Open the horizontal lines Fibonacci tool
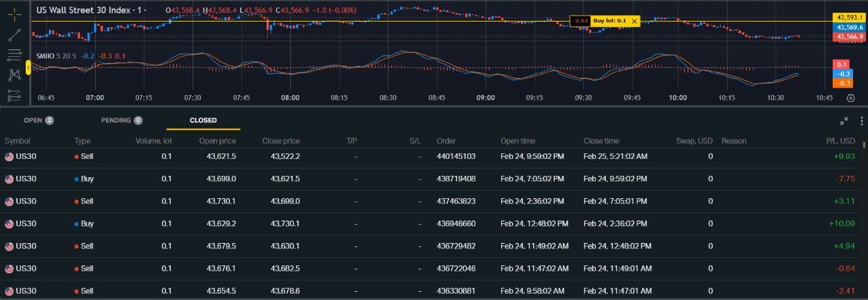 (14, 55)
